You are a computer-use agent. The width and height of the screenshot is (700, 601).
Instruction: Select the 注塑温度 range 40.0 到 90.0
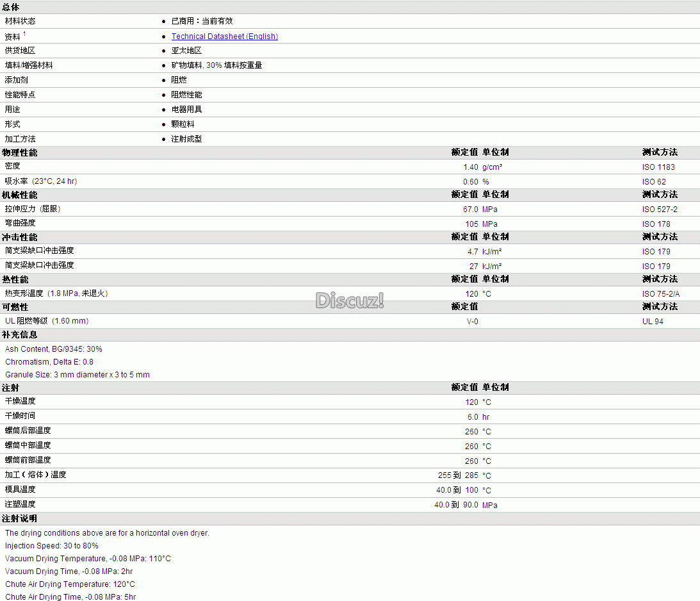click(x=456, y=505)
